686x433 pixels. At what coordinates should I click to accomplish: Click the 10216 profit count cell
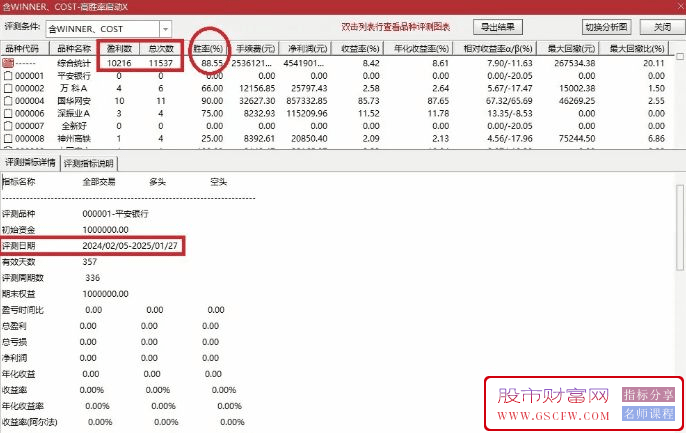coord(119,63)
